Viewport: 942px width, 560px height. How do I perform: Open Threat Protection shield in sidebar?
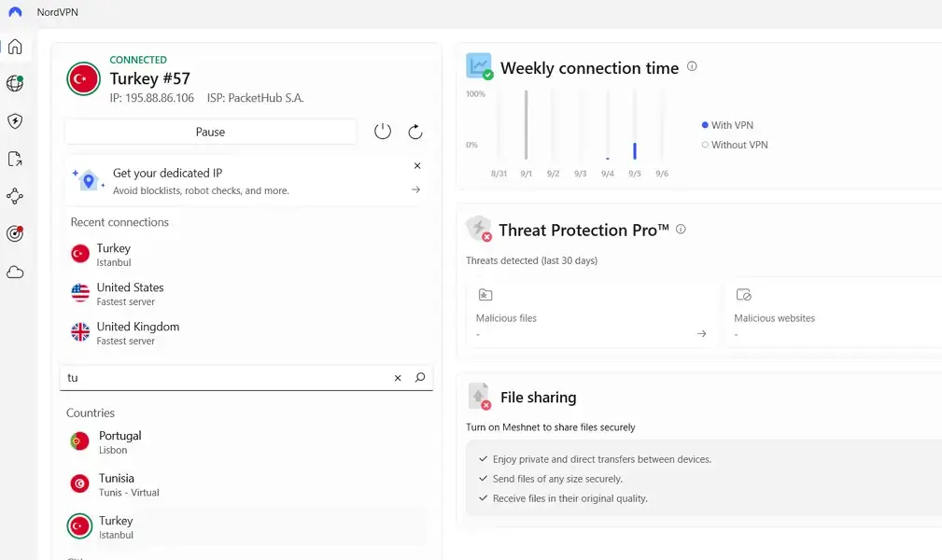click(x=15, y=121)
